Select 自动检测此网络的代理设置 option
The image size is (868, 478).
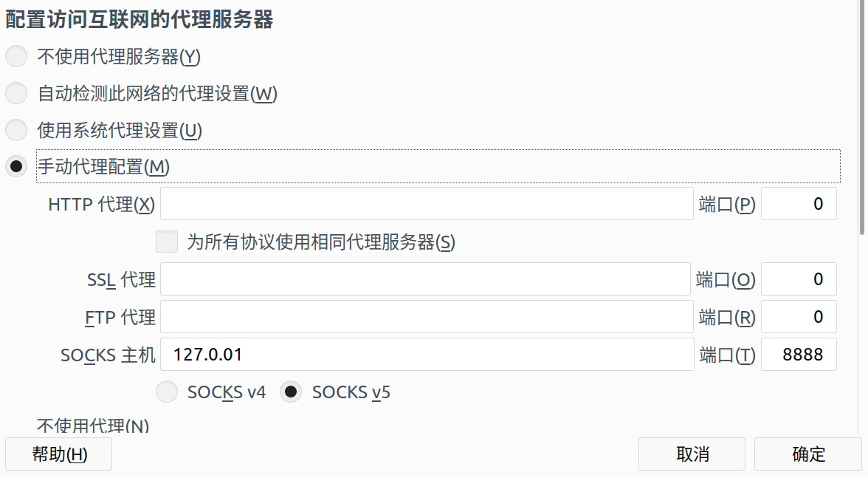pos(16,93)
